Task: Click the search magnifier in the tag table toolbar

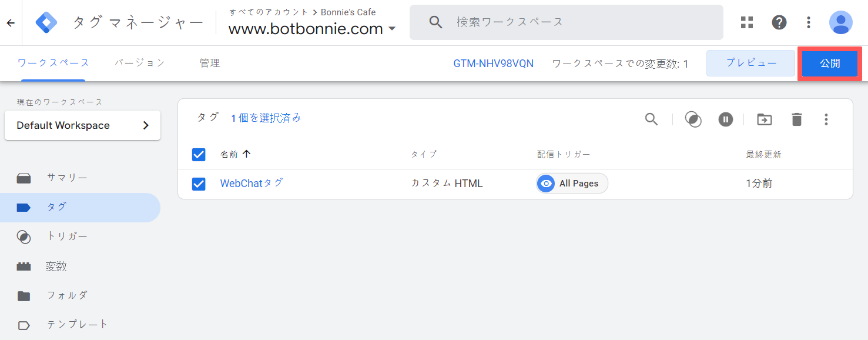Action: (651, 119)
